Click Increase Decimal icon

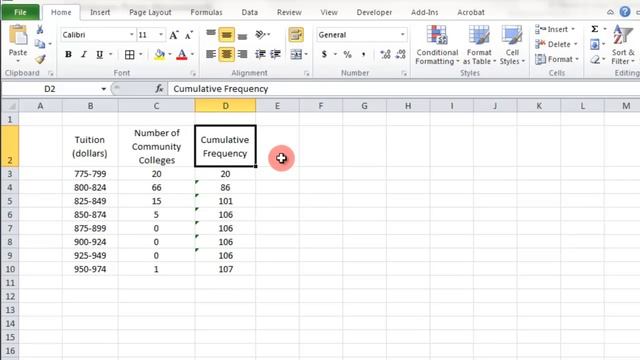385,54
